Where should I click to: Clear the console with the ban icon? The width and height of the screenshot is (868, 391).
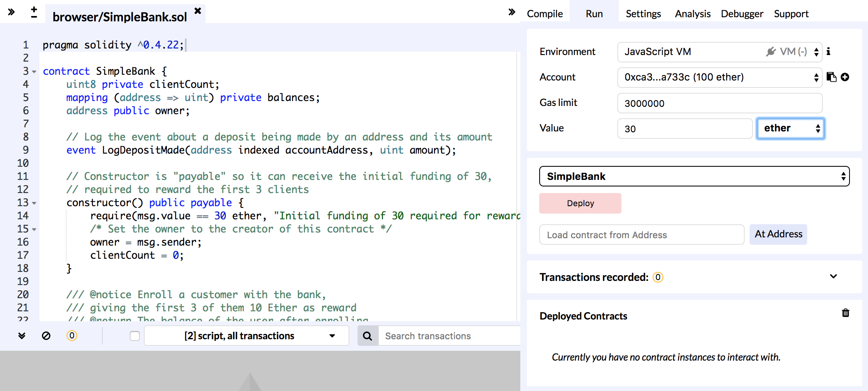pos(46,336)
